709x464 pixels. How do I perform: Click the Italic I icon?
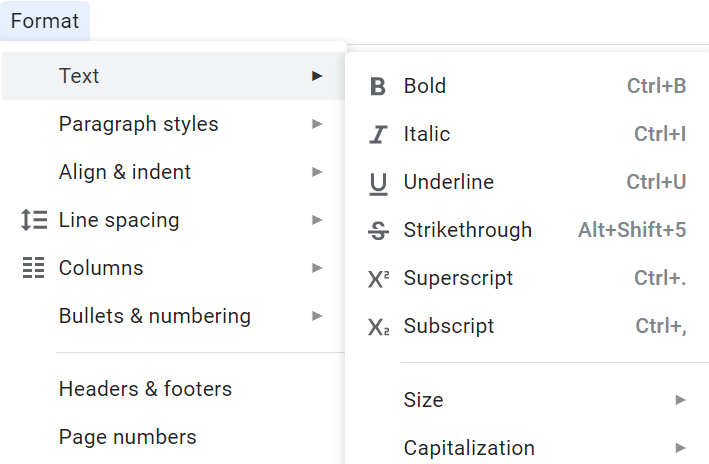click(378, 134)
